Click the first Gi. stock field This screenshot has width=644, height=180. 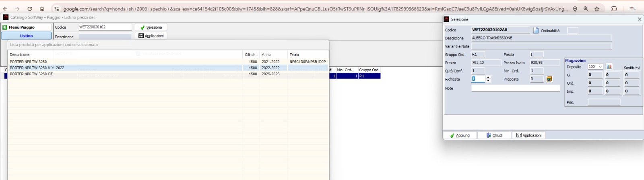click(595, 75)
